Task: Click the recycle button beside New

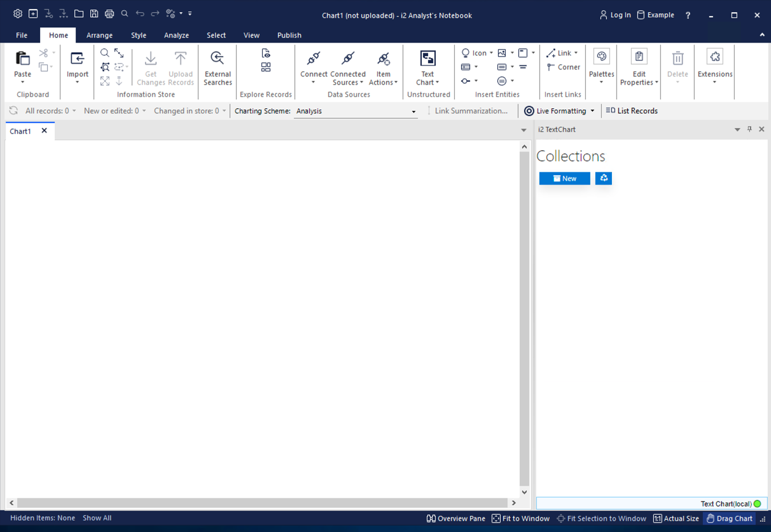Action: click(604, 178)
